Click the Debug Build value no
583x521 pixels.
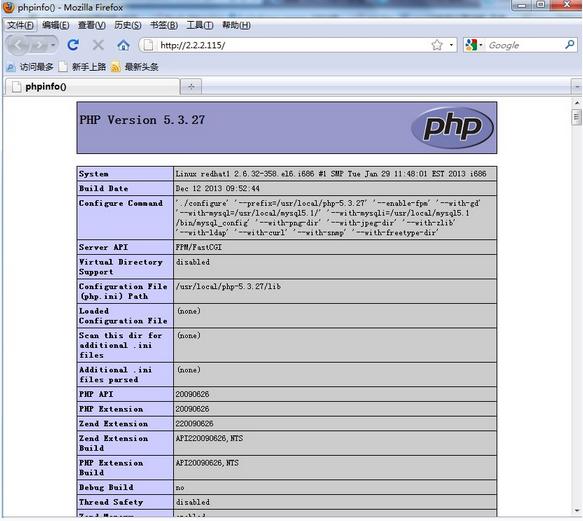click(180, 488)
